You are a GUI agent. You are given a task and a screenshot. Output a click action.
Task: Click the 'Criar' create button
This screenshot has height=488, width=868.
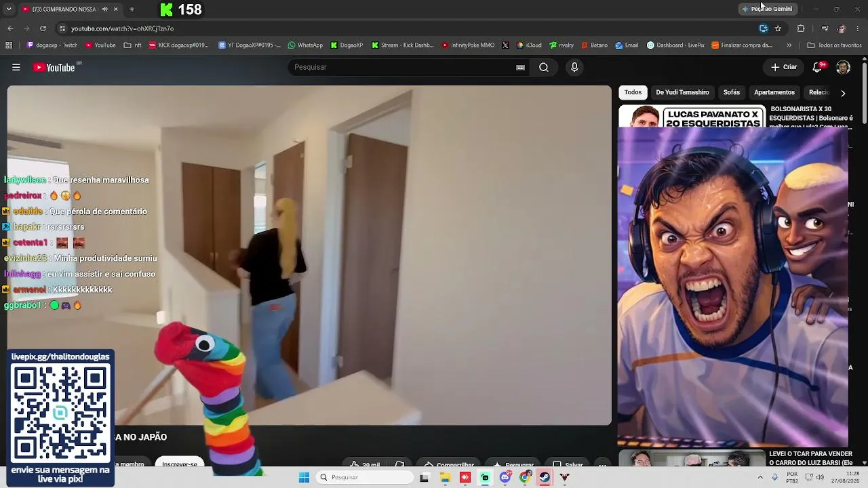(784, 67)
